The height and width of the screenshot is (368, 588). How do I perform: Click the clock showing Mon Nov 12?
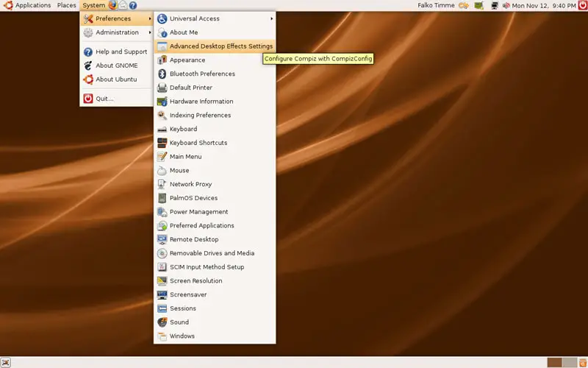[x=544, y=6]
